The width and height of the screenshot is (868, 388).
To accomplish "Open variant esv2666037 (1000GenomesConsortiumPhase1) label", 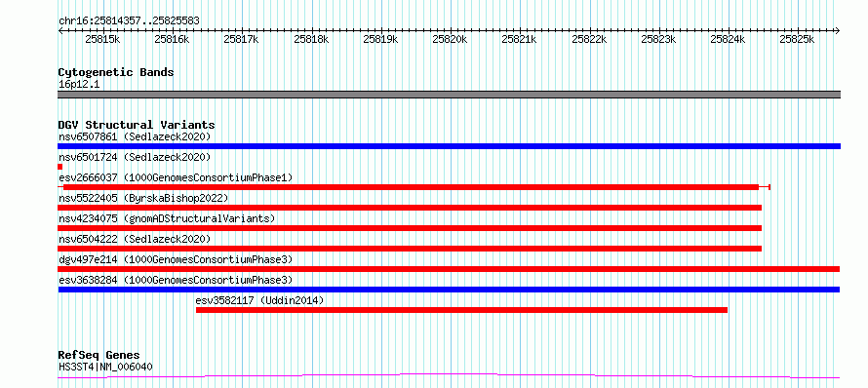I will pyautogui.click(x=176, y=177).
